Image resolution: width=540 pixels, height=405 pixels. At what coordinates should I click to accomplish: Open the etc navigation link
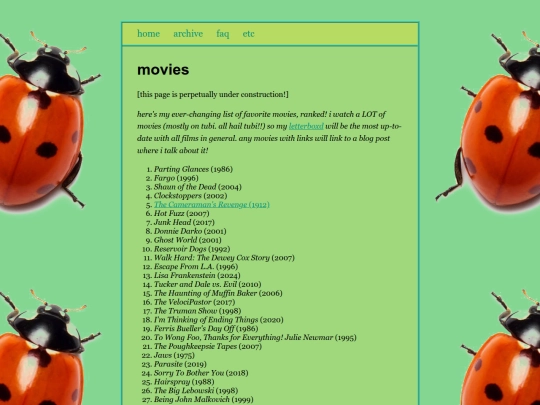[248, 34]
